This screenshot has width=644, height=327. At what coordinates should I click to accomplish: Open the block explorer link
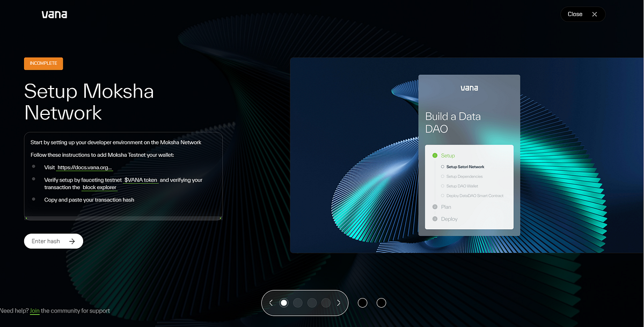coord(99,188)
